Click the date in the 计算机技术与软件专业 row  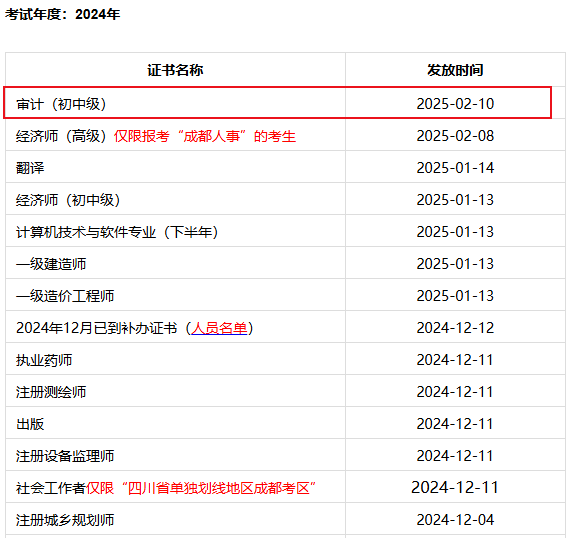coord(455,232)
